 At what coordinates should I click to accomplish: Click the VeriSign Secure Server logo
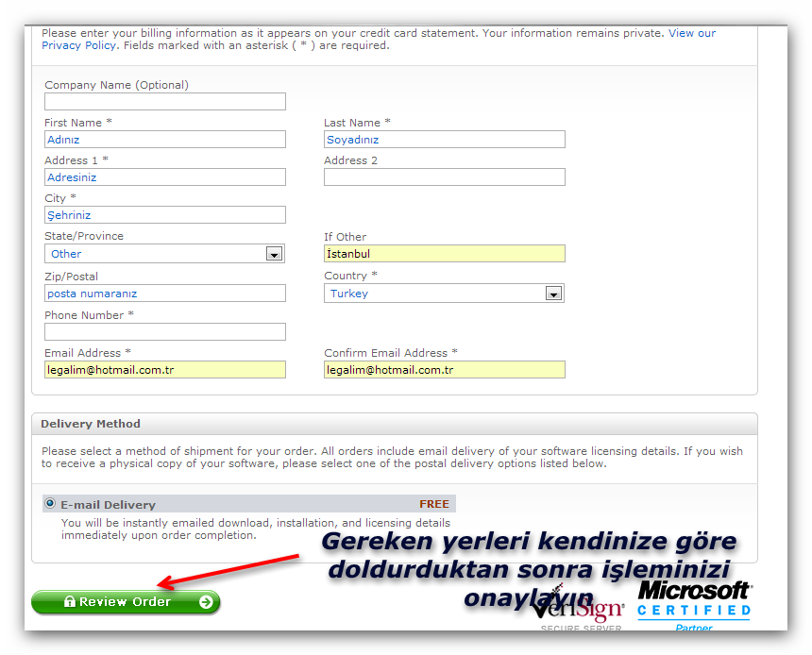[578, 612]
